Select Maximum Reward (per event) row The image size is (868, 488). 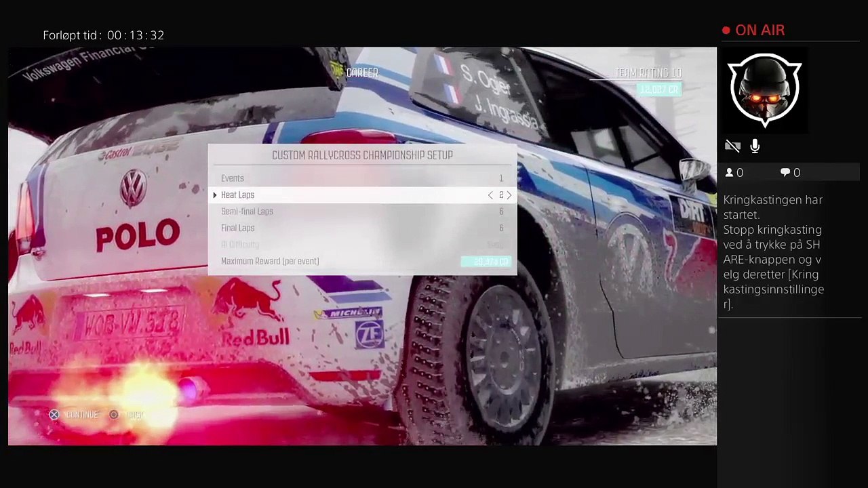click(x=362, y=262)
